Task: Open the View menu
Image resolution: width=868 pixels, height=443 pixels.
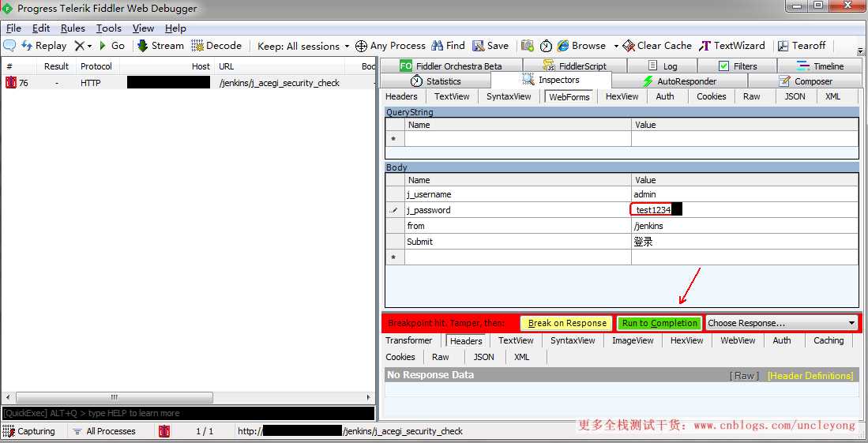Action: click(143, 28)
